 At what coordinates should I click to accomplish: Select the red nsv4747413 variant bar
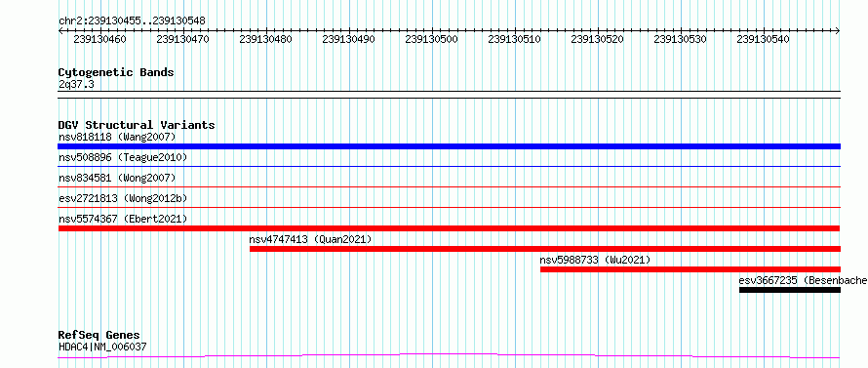click(545, 249)
